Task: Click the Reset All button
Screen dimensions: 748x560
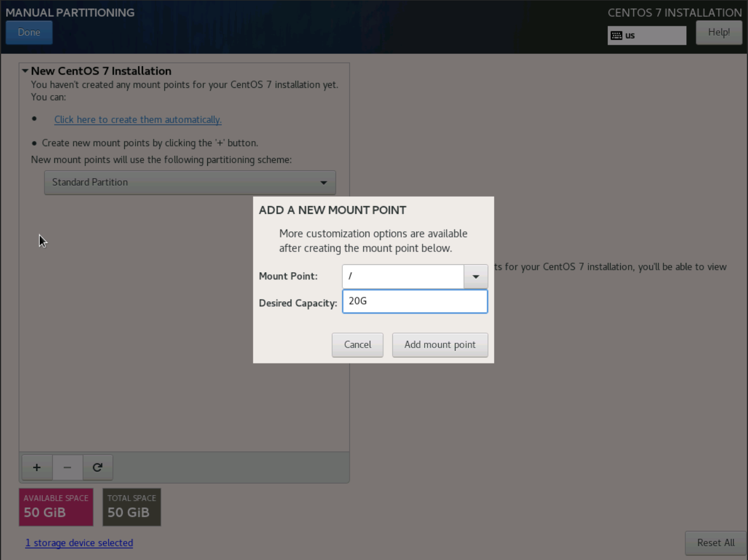Action: pos(716,543)
